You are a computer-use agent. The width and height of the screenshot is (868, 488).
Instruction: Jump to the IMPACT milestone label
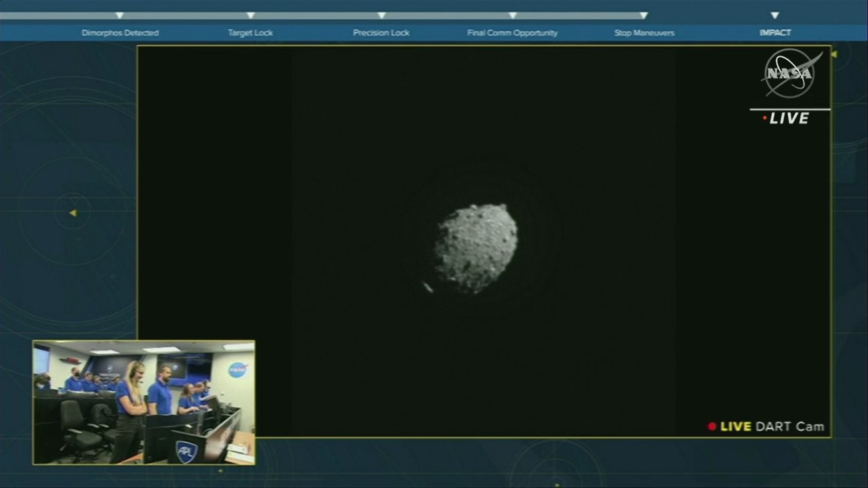(774, 33)
